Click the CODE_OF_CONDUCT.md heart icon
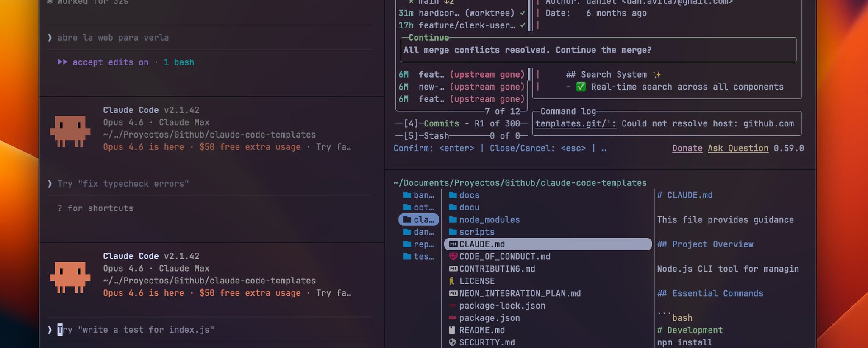 tap(453, 257)
